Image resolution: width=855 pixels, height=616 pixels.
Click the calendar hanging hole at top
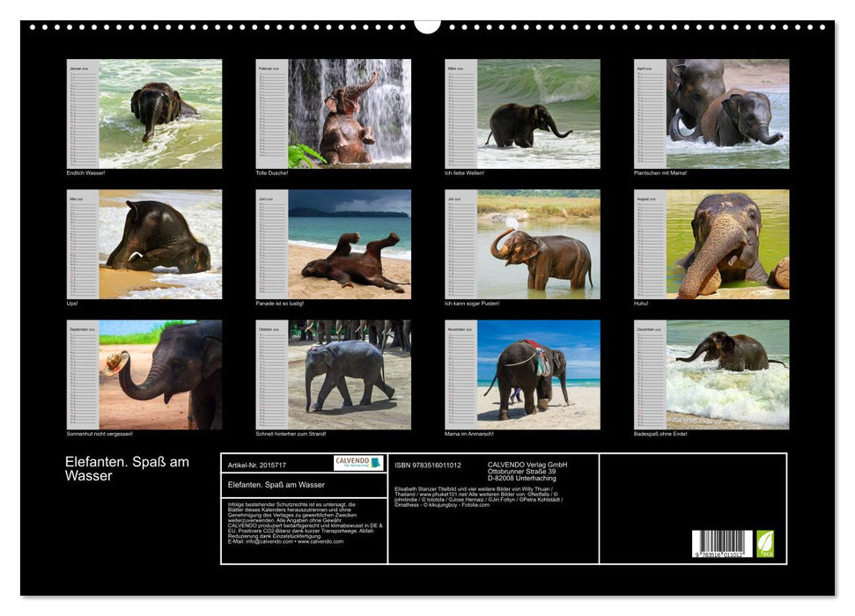(x=427, y=26)
